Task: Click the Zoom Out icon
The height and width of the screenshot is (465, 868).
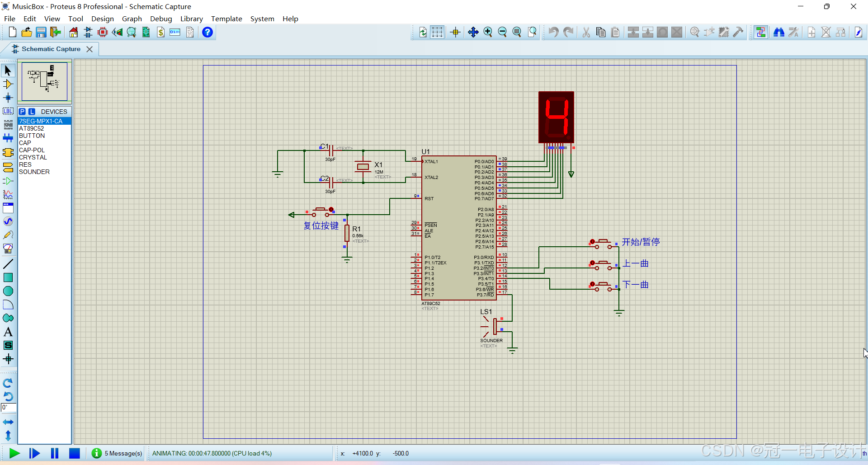Action: (502, 32)
